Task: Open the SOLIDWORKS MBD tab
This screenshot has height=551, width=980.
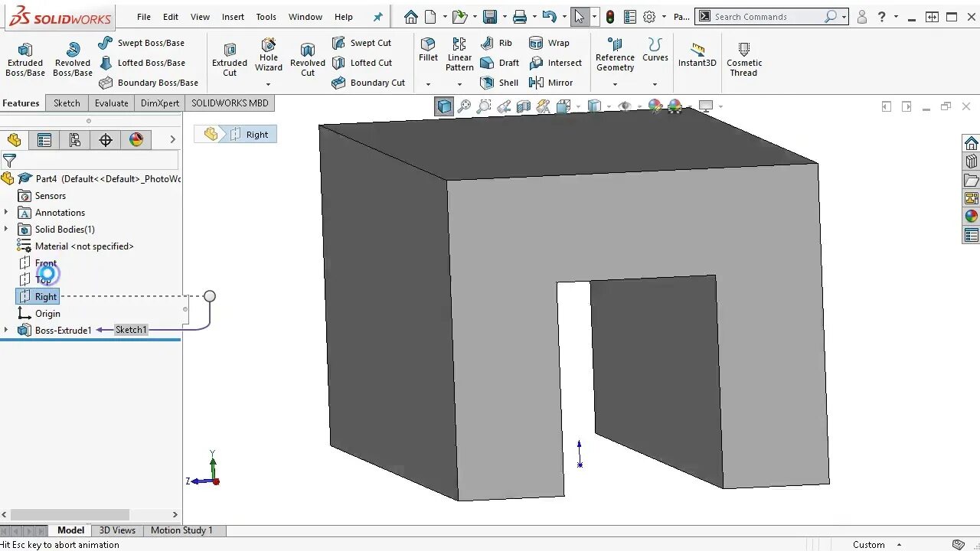Action: click(x=230, y=103)
